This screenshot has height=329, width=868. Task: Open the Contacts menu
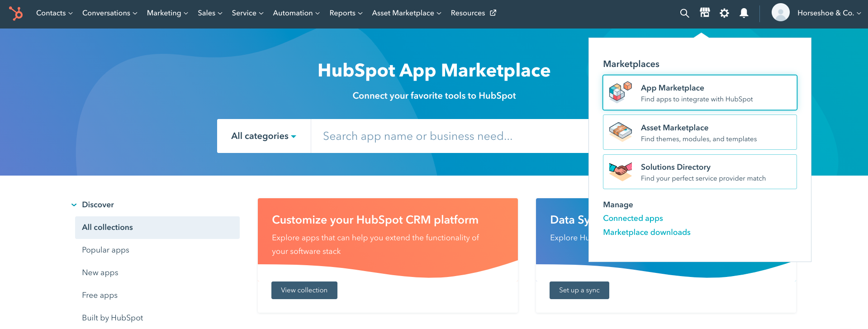tap(54, 13)
